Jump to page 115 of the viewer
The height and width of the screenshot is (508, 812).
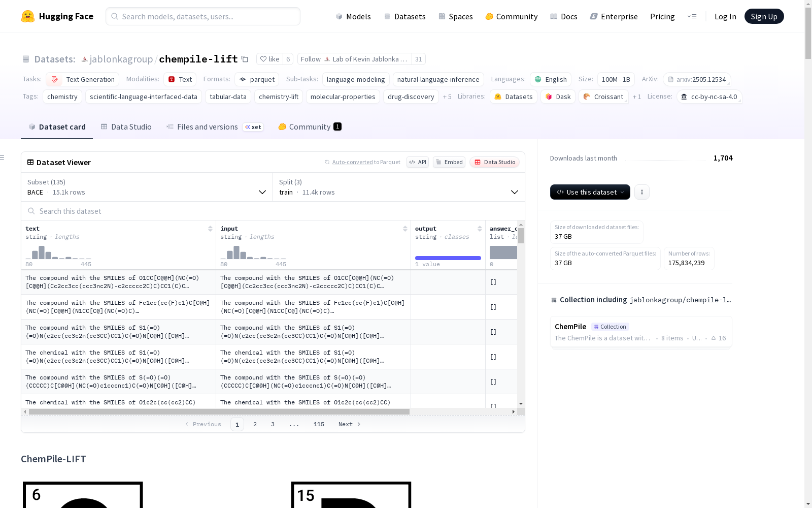click(319, 424)
